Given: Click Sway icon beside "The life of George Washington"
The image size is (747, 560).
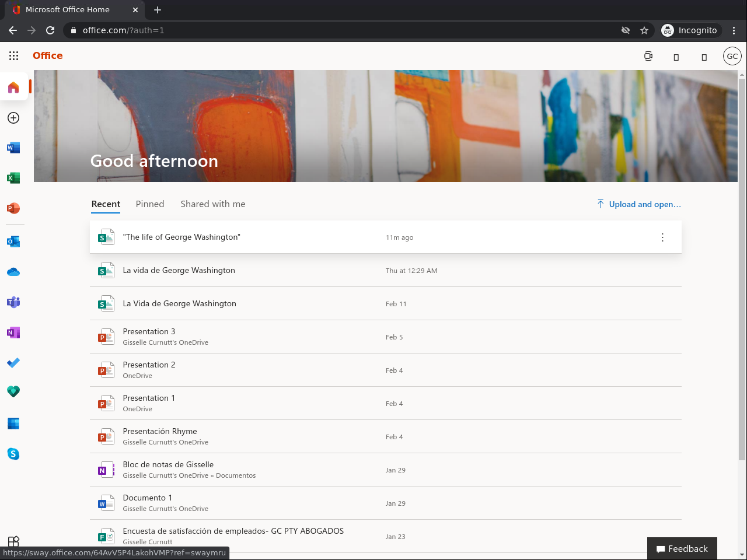Looking at the screenshot, I should [x=106, y=237].
